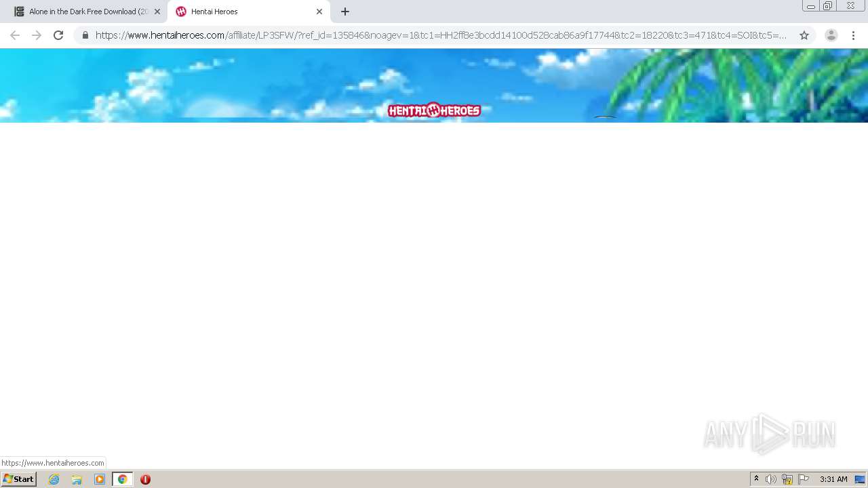The height and width of the screenshot is (488, 868).
Task: Open Windows Explorer folder from taskbar
Action: (77, 479)
